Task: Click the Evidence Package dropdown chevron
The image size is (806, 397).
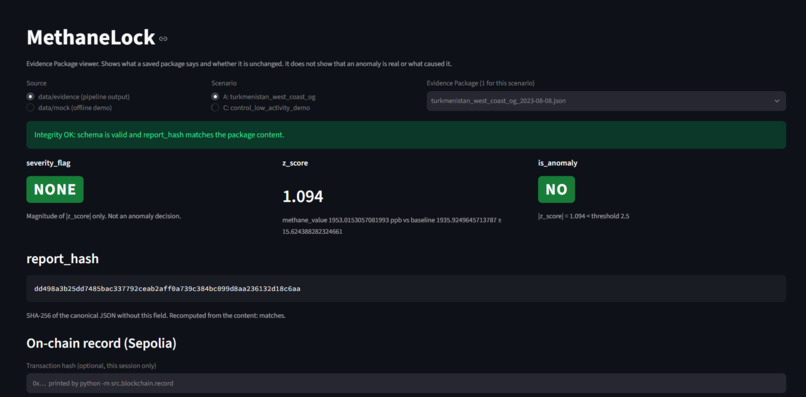Action: 777,101
